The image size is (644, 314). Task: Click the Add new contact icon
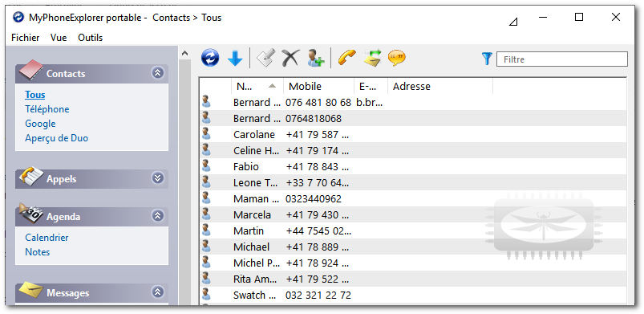click(316, 58)
